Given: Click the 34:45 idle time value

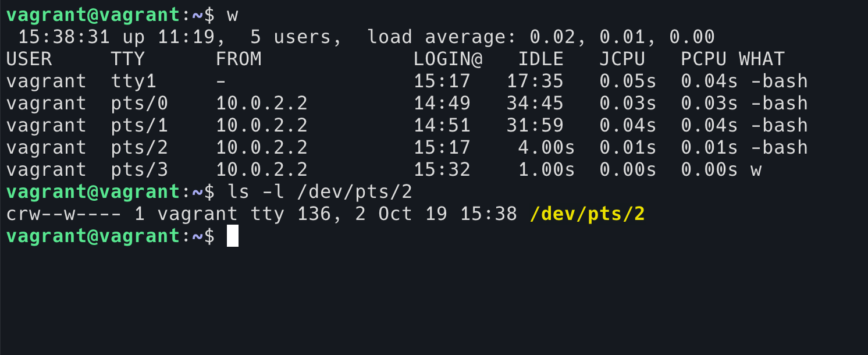Looking at the screenshot, I should click(x=535, y=104).
